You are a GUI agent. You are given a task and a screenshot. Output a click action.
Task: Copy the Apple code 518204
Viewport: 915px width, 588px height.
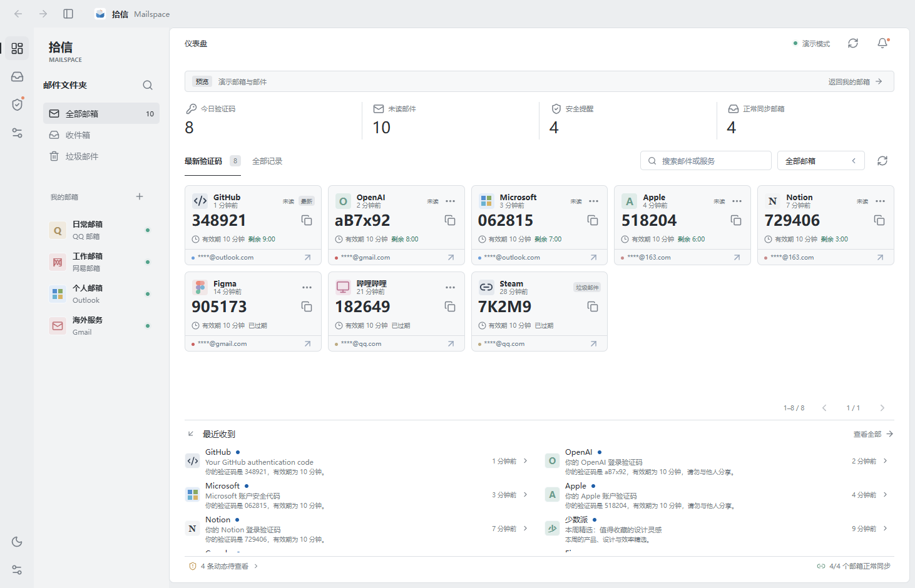tap(736, 220)
